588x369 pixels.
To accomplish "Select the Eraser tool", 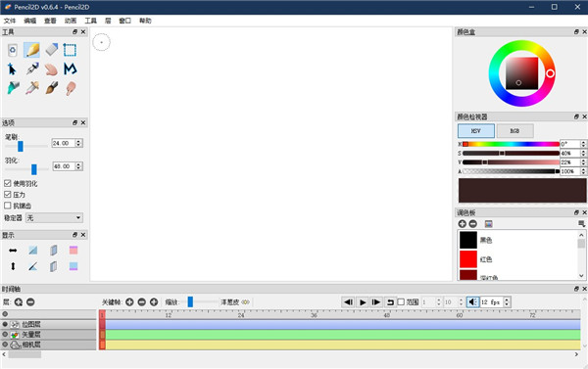I will pos(51,50).
